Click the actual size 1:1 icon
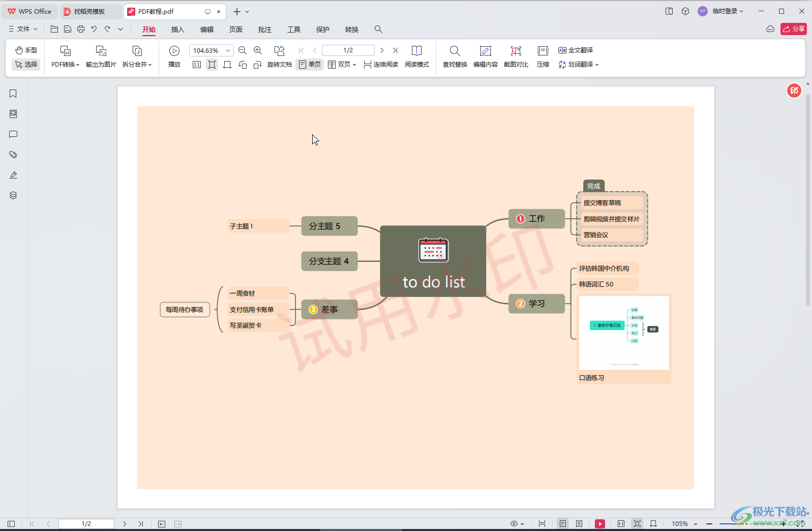Image resolution: width=812 pixels, height=531 pixels. pyautogui.click(x=197, y=65)
